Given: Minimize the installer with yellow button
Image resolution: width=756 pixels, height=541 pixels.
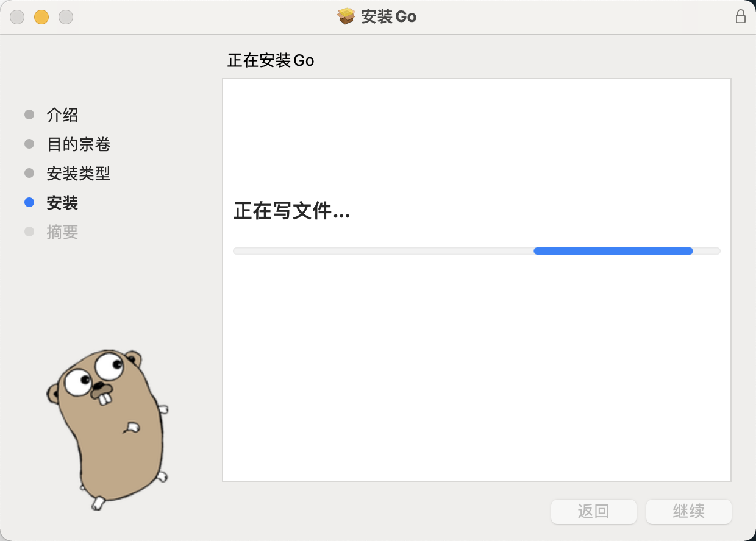Looking at the screenshot, I should (x=41, y=17).
